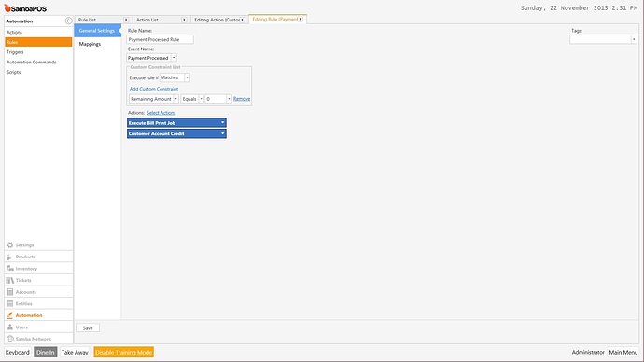Select Triggers in Automation list

pyautogui.click(x=38, y=52)
